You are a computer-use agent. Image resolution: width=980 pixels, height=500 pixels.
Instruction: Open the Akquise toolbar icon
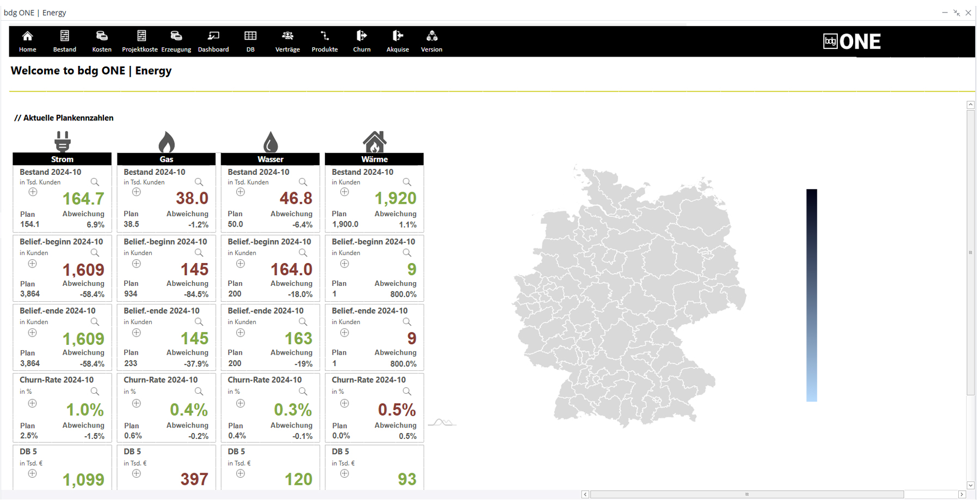point(397,36)
